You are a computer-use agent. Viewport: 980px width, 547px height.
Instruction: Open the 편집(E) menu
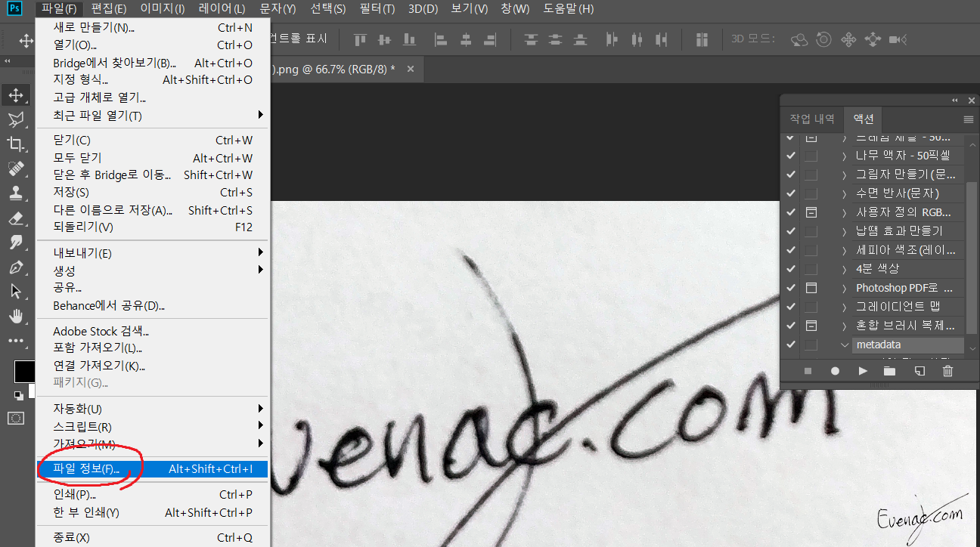109,9
